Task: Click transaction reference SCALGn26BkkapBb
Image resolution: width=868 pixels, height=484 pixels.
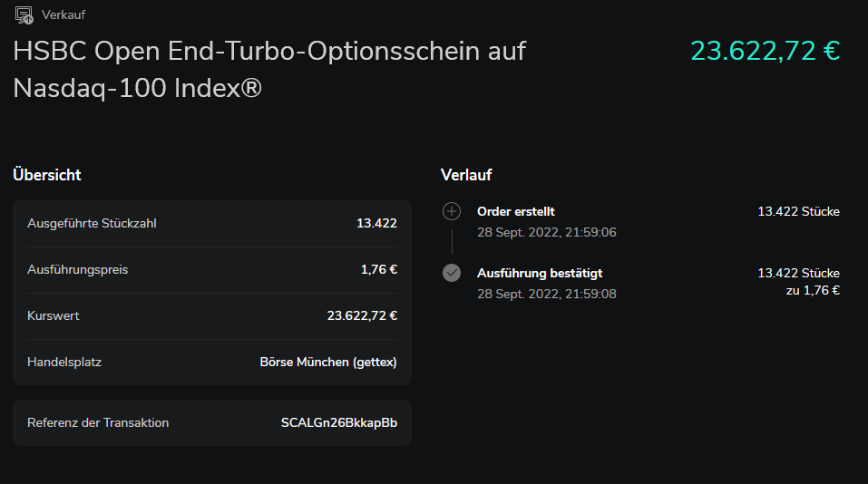Action: (x=339, y=422)
